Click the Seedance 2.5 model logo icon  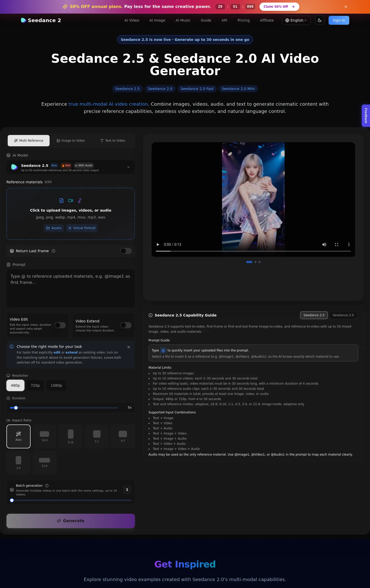point(14,167)
